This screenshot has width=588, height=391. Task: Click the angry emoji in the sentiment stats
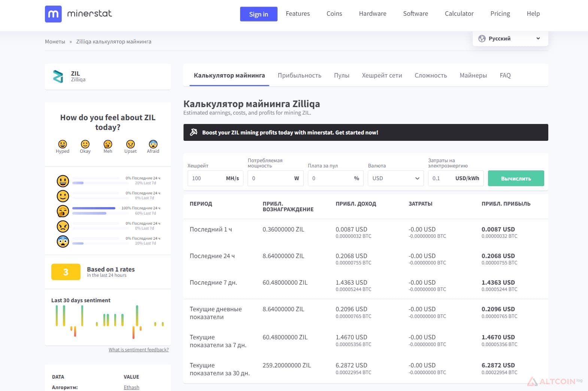click(x=63, y=226)
